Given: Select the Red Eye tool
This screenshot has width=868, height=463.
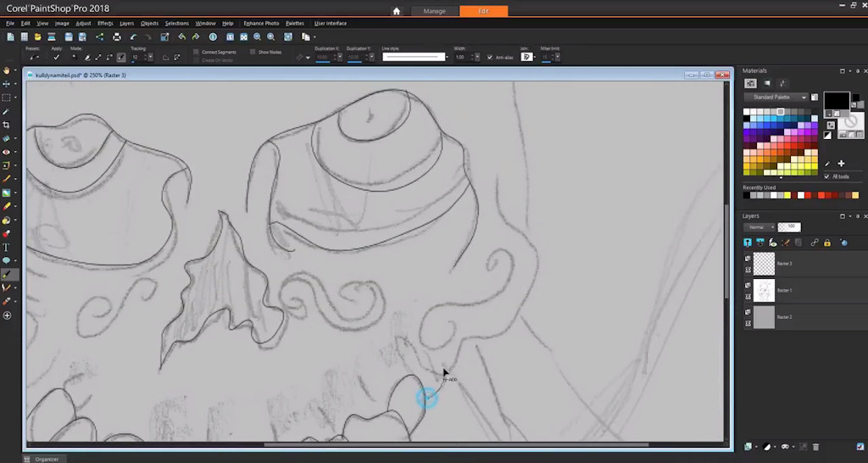Looking at the screenshot, I should [6, 152].
